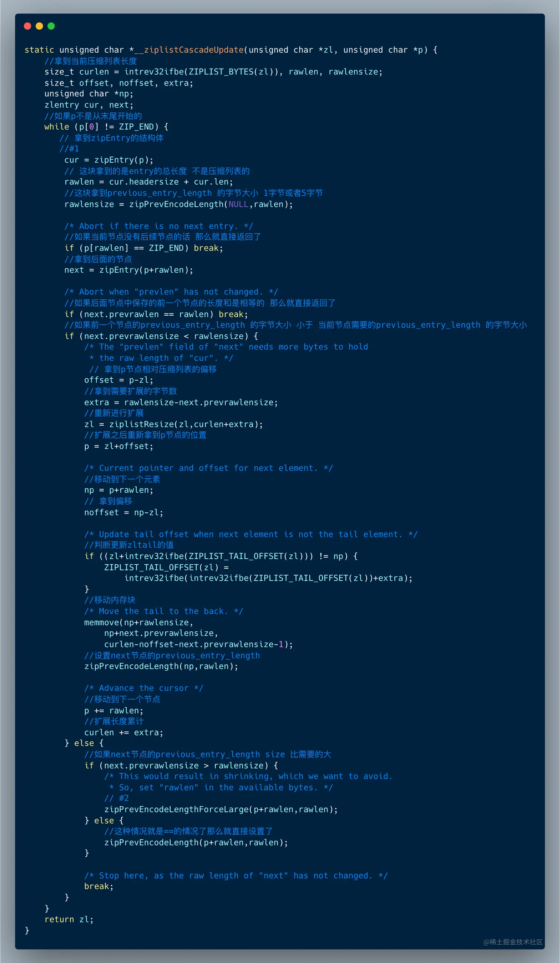560x963 pixels.
Task: Click the line 'curlen += extra;'
Action: [124, 733]
